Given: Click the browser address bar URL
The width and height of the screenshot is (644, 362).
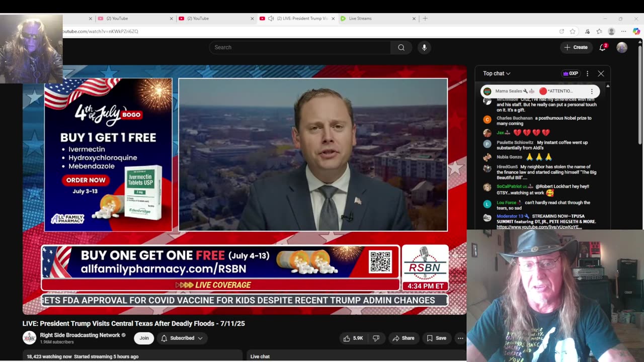Looking at the screenshot, I should 101,31.
